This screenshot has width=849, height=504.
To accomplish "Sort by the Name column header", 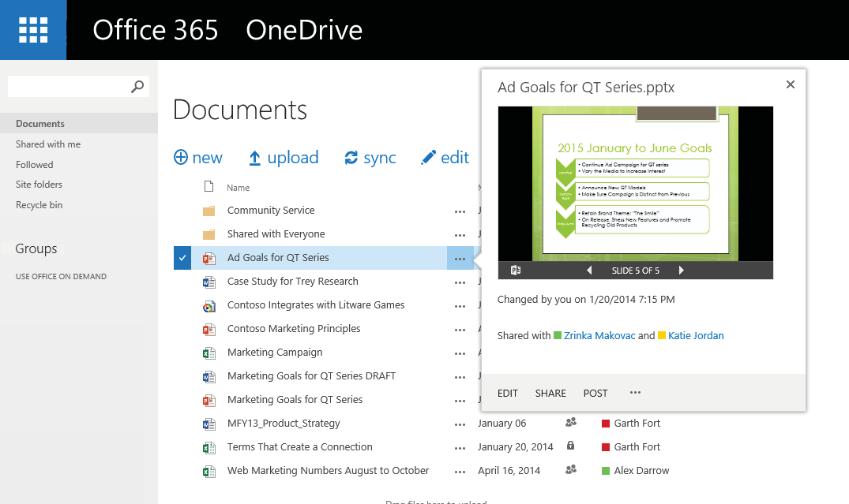I will tap(238, 188).
